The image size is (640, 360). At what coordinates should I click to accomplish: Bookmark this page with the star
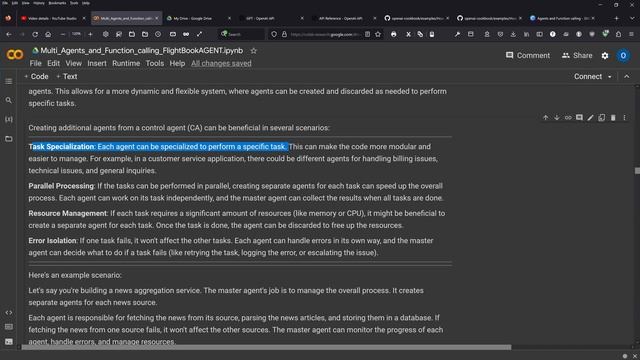click(378, 34)
